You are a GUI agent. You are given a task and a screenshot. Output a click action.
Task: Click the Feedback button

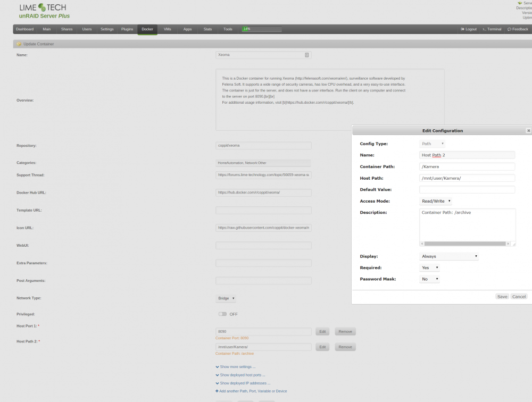click(518, 29)
